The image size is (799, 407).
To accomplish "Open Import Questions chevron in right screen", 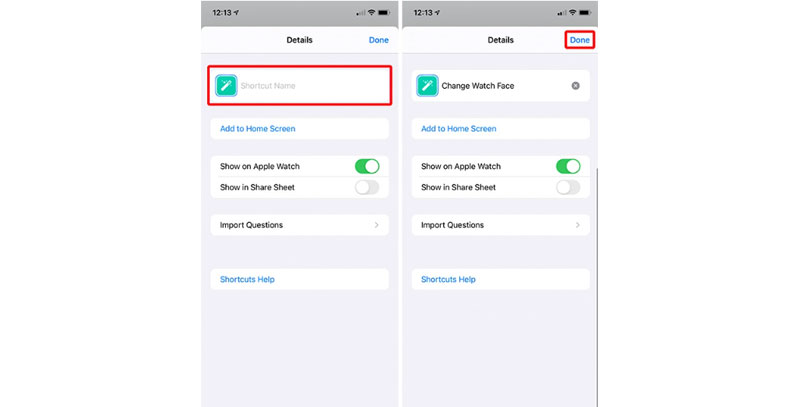I will [577, 225].
